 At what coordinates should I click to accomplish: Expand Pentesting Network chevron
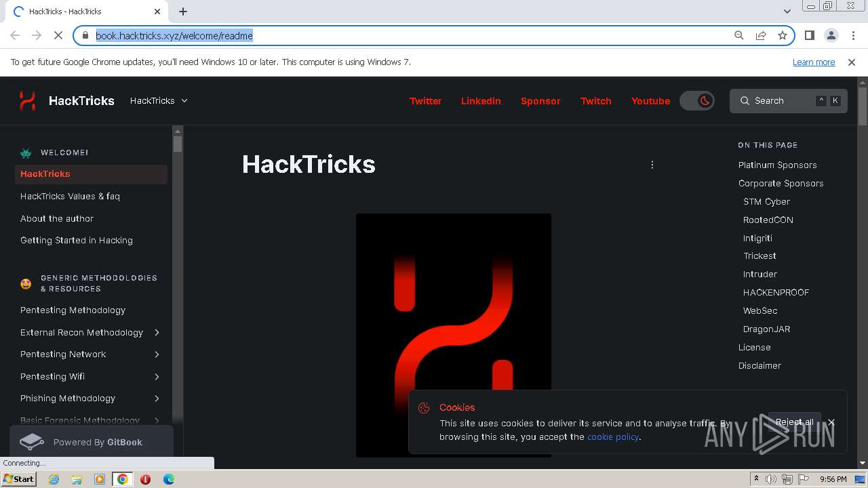click(x=157, y=354)
